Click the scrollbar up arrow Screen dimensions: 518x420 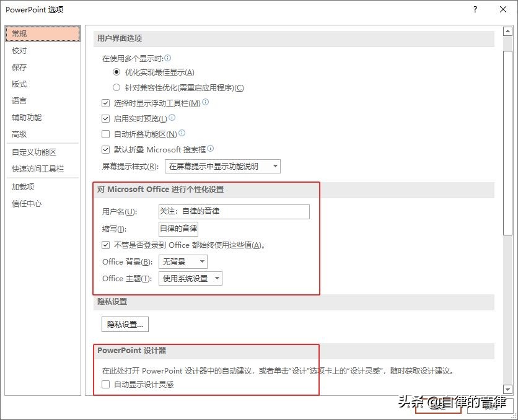507,32
